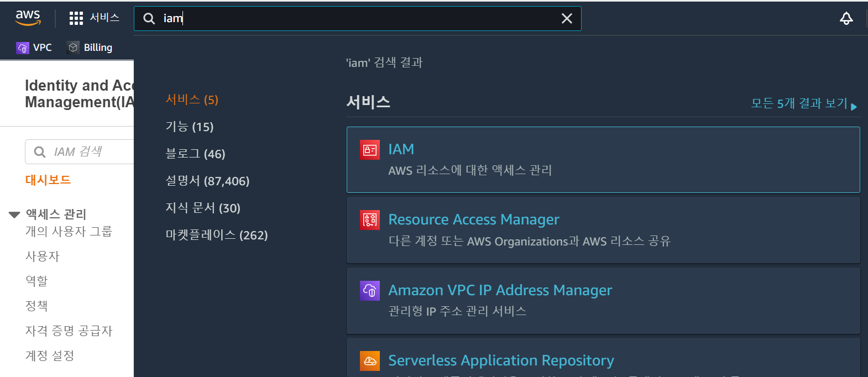Click the VPC shortcut icon
Image resolution: width=868 pixels, height=377 pixels.
pos(23,48)
